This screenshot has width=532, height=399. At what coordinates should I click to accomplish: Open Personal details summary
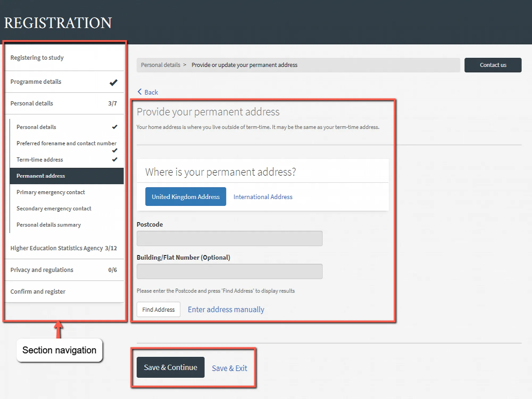coord(48,225)
